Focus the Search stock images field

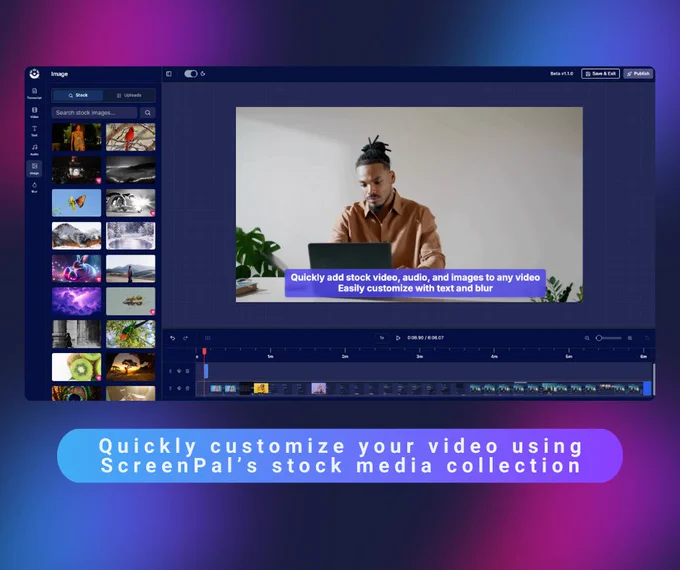pos(94,113)
